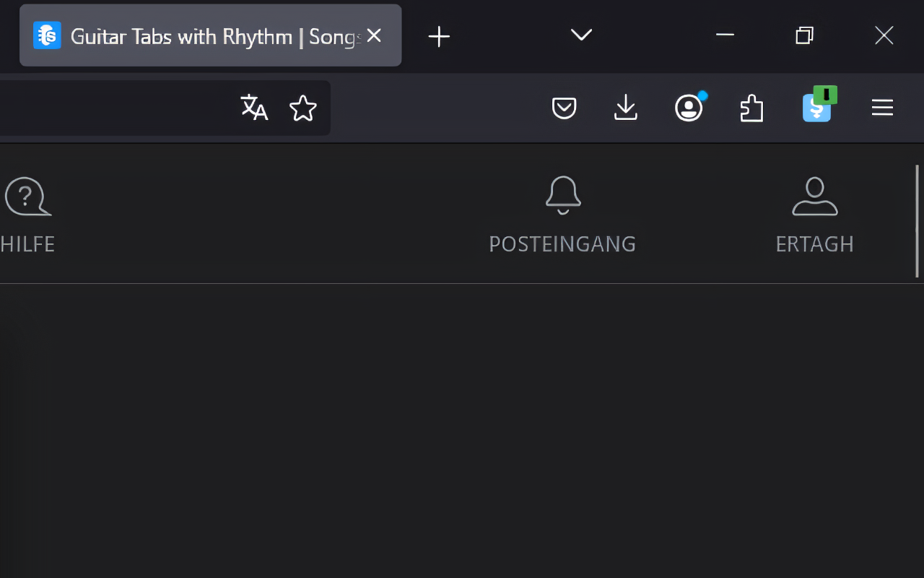The width and height of the screenshot is (924, 578).
Task: Close the browser window
Action: tap(884, 35)
